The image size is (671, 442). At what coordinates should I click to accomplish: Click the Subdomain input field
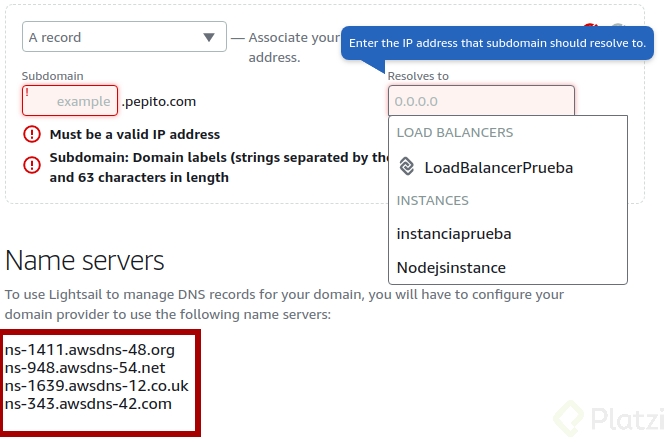70,101
